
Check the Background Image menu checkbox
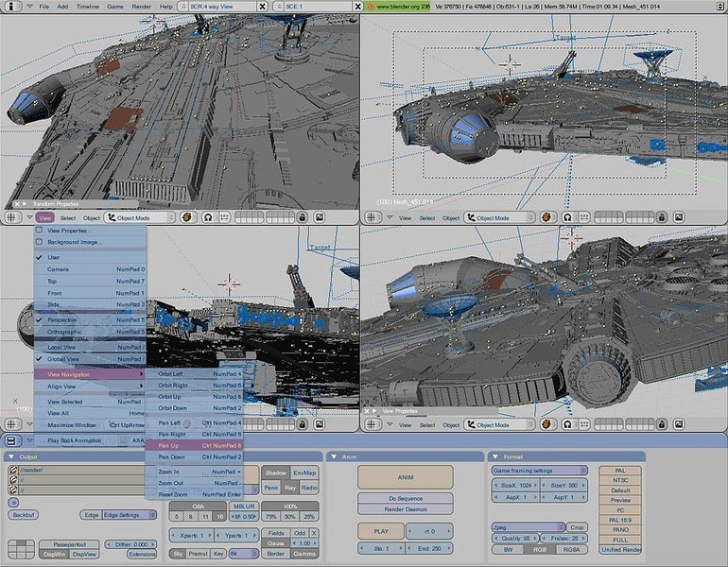40,242
